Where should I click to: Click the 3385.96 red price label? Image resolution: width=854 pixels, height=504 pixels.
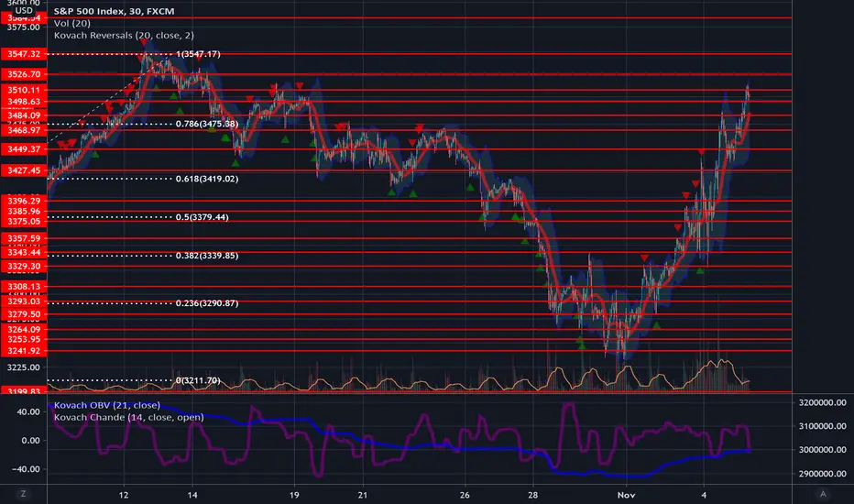(24, 211)
